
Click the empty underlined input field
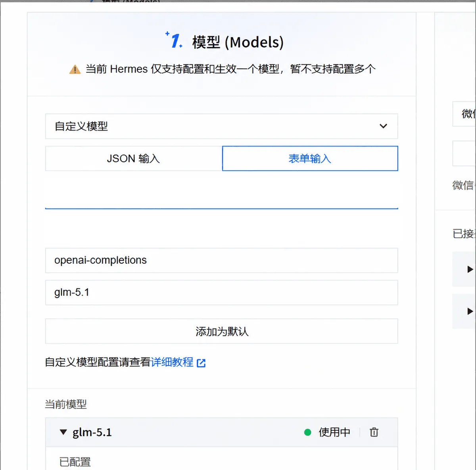(221, 196)
